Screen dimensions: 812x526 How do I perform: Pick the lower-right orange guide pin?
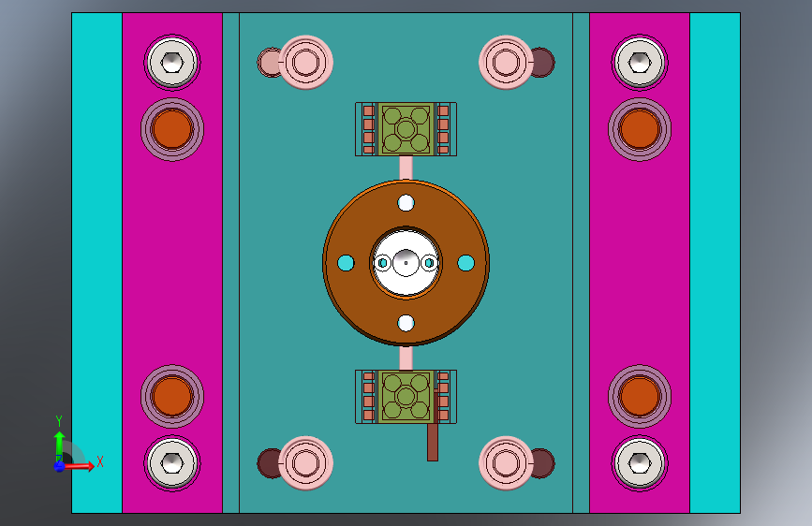click(640, 397)
